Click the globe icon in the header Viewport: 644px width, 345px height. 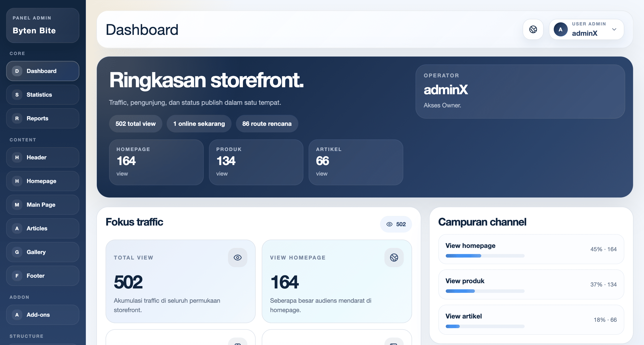533,30
